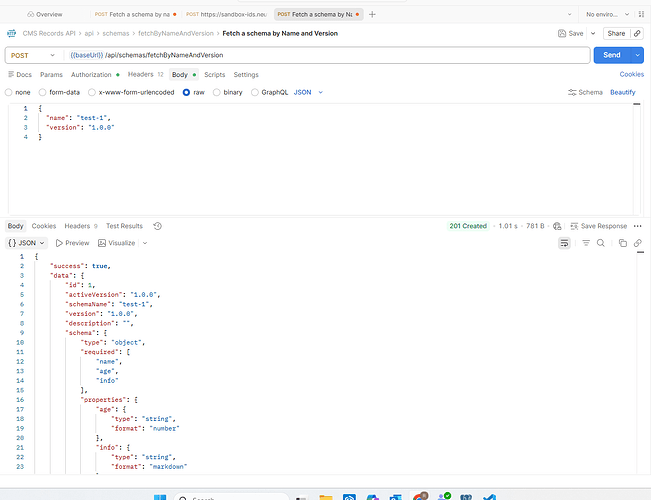Open the response history clock icon
The width and height of the screenshot is (651, 500).
pos(157,226)
